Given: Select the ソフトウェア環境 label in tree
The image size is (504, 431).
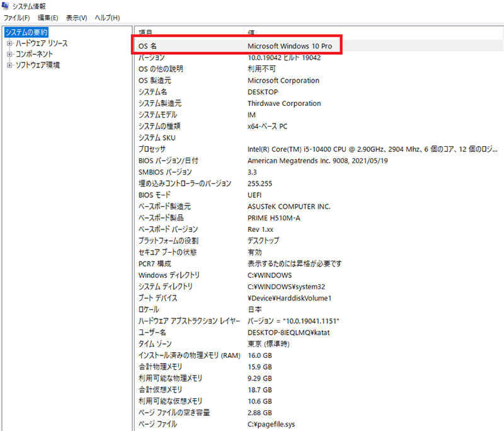Looking at the screenshot, I should click(38, 65).
